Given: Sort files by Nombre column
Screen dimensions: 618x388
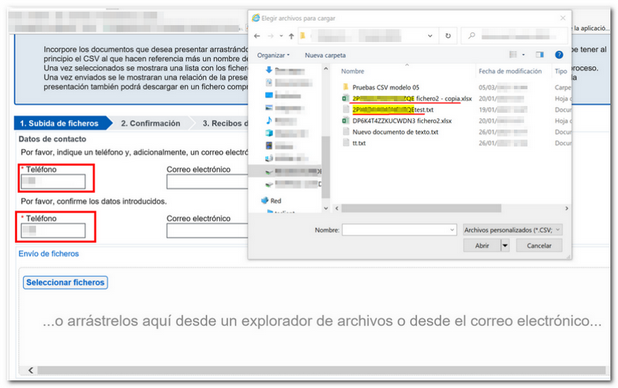Looking at the screenshot, I should (352, 71).
